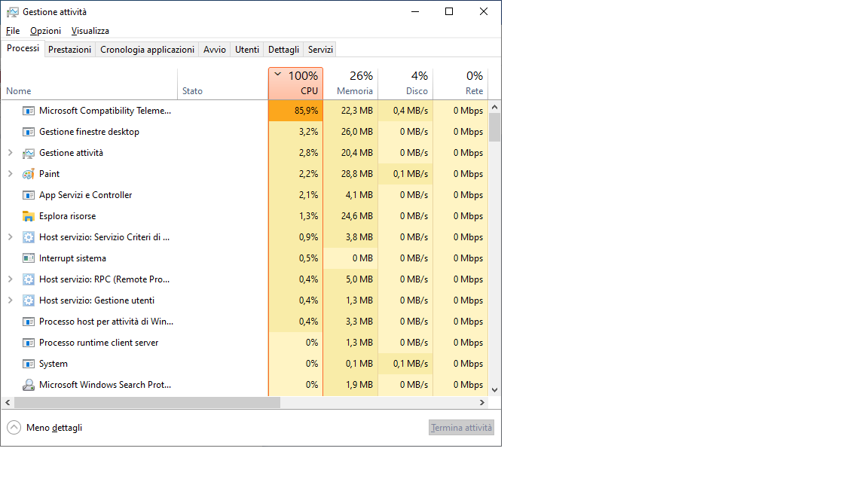
Task: Expand the Paint process group
Action: pos(10,174)
